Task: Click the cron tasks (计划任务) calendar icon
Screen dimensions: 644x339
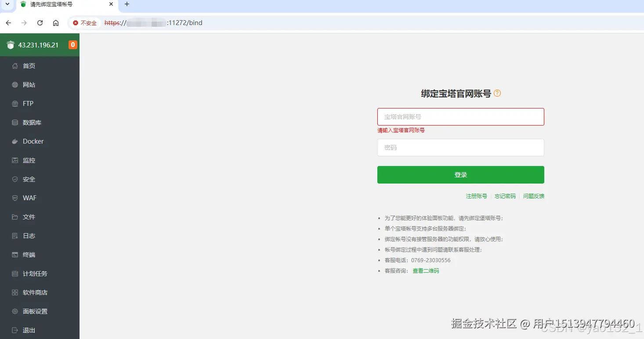Action: [x=15, y=274]
